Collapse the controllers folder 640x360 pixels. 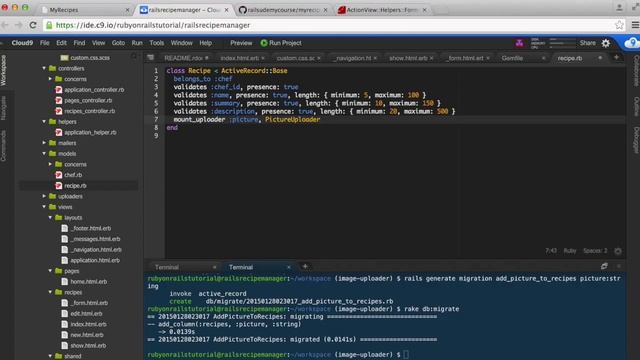click(44, 68)
